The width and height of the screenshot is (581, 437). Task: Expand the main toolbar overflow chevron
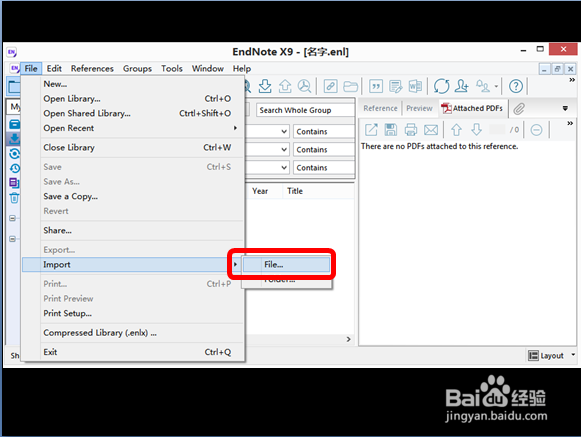[x=572, y=80]
